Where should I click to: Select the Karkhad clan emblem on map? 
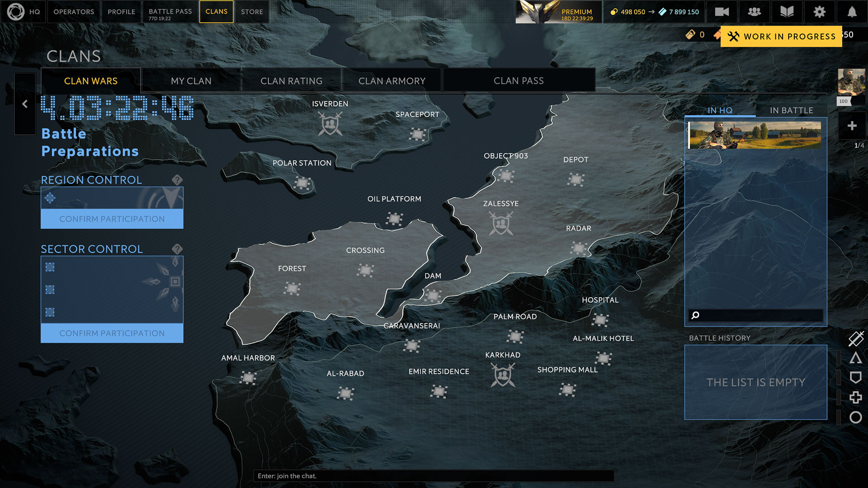coord(503,375)
